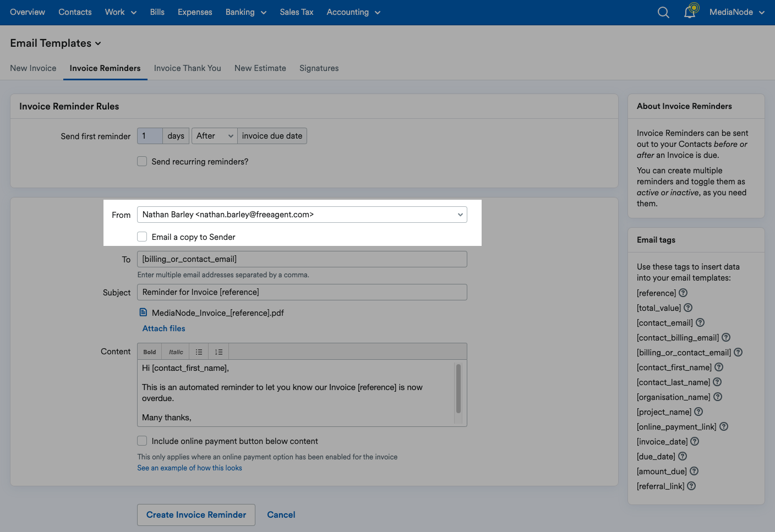Toggle Italic formatting in Content editor
775x532 pixels.
click(x=176, y=352)
